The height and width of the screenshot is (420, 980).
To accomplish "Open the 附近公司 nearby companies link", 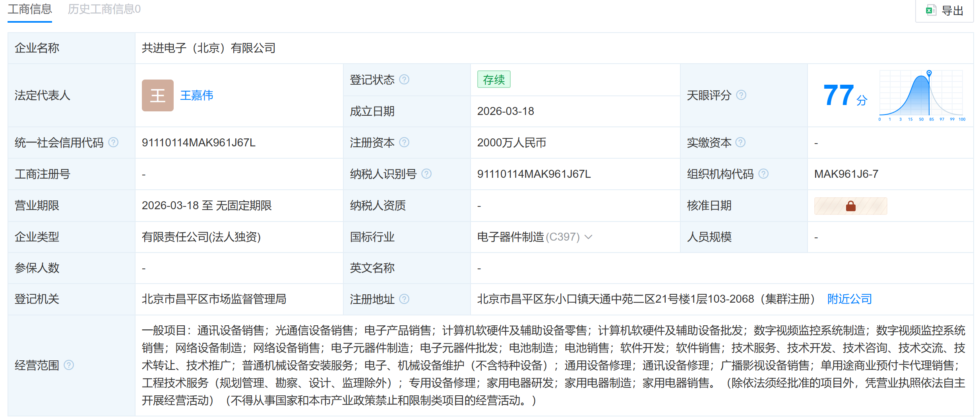I will click(849, 299).
